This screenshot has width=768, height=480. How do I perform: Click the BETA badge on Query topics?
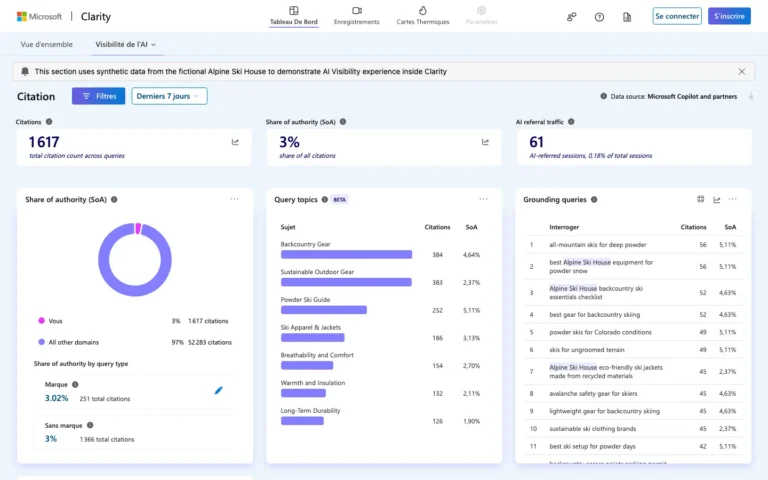coord(339,199)
